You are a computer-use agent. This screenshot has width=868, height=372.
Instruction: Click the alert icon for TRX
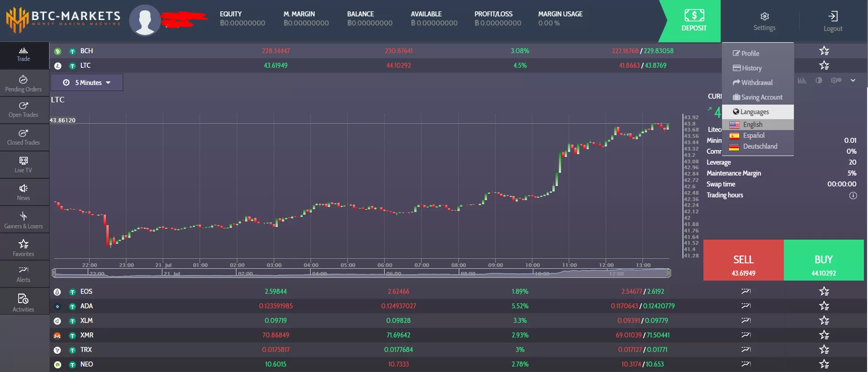coord(746,349)
